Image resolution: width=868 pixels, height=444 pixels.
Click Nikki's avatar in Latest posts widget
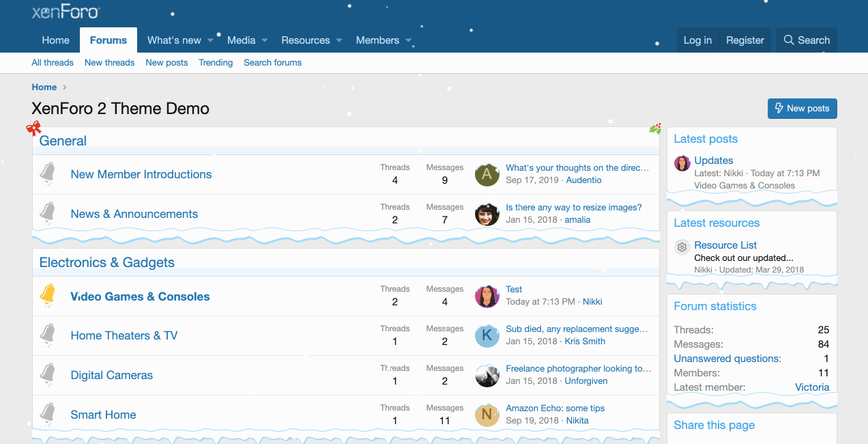coord(682,163)
